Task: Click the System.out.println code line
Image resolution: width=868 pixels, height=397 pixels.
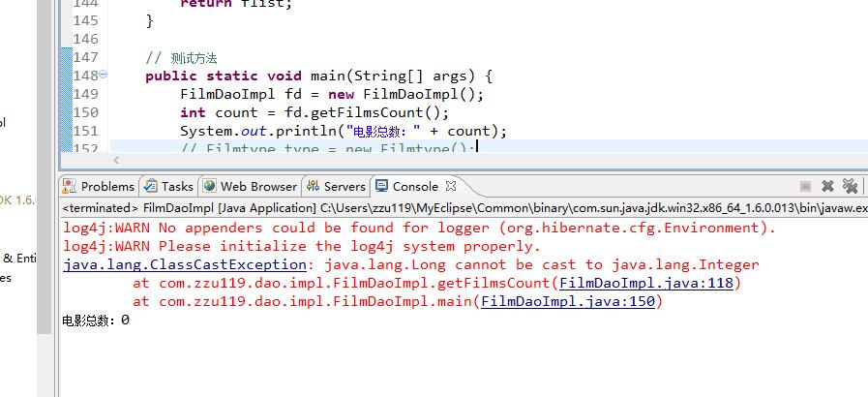Action: (344, 132)
